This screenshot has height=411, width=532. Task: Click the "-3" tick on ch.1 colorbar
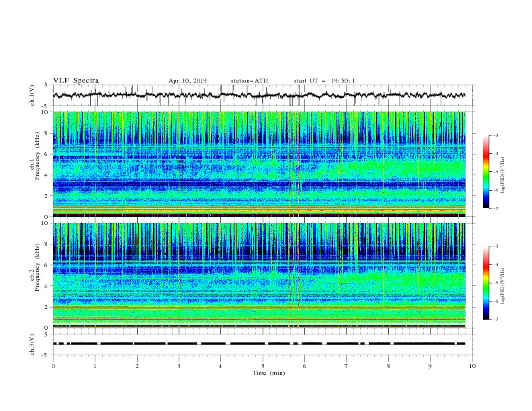[496, 135]
